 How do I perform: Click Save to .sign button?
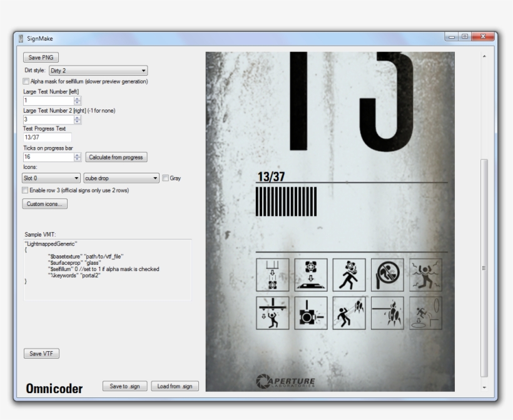pos(124,386)
